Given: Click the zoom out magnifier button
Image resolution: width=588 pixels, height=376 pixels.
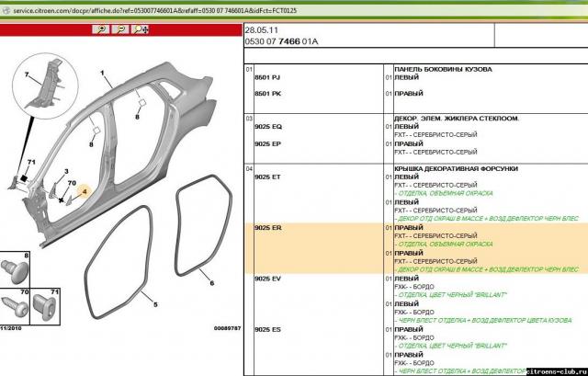Looking at the screenshot, I should (x=120, y=29).
